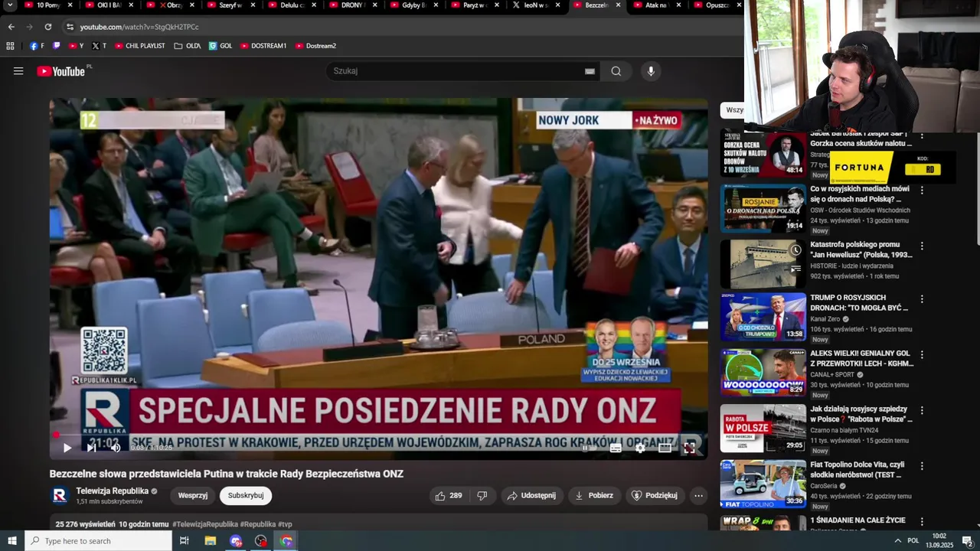The height and width of the screenshot is (551, 980).
Task: Like the video with 289 likes
Action: click(449, 496)
